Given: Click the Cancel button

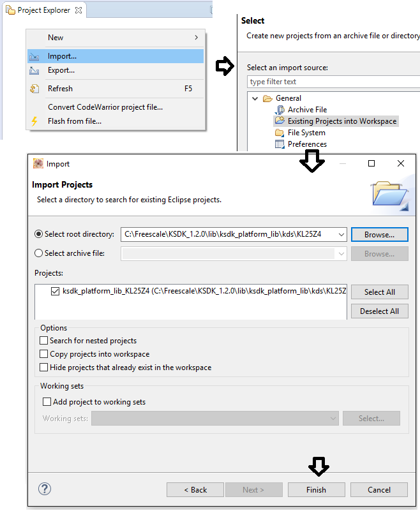Looking at the screenshot, I should coord(379,490).
